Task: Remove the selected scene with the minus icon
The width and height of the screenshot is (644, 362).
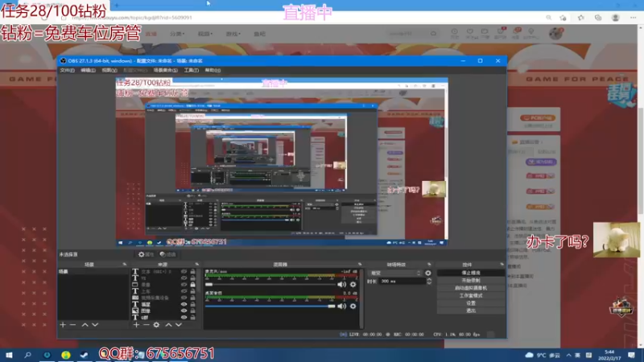Action: (72, 325)
